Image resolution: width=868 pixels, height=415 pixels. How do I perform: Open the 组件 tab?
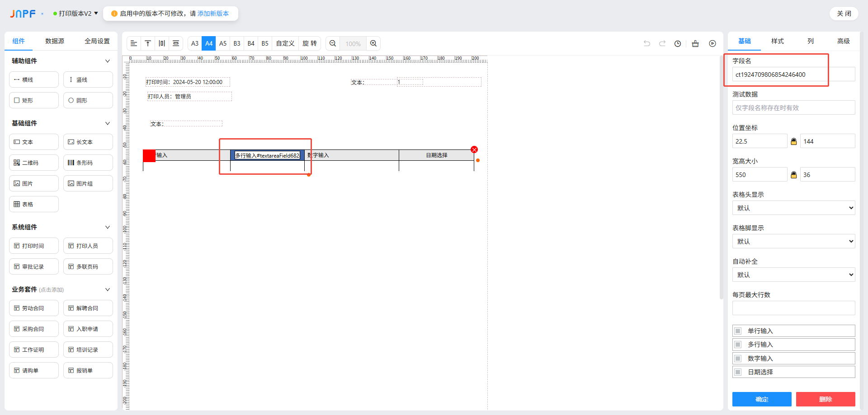point(19,41)
